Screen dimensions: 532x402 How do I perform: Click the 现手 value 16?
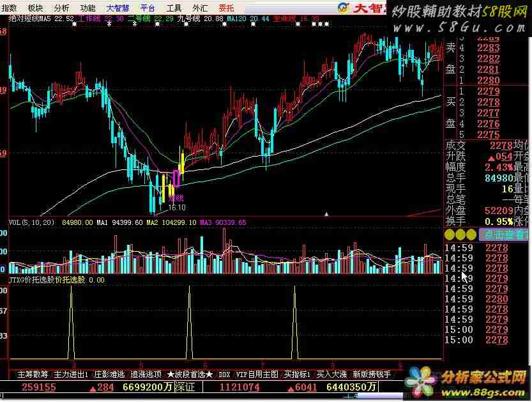coord(507,189)
